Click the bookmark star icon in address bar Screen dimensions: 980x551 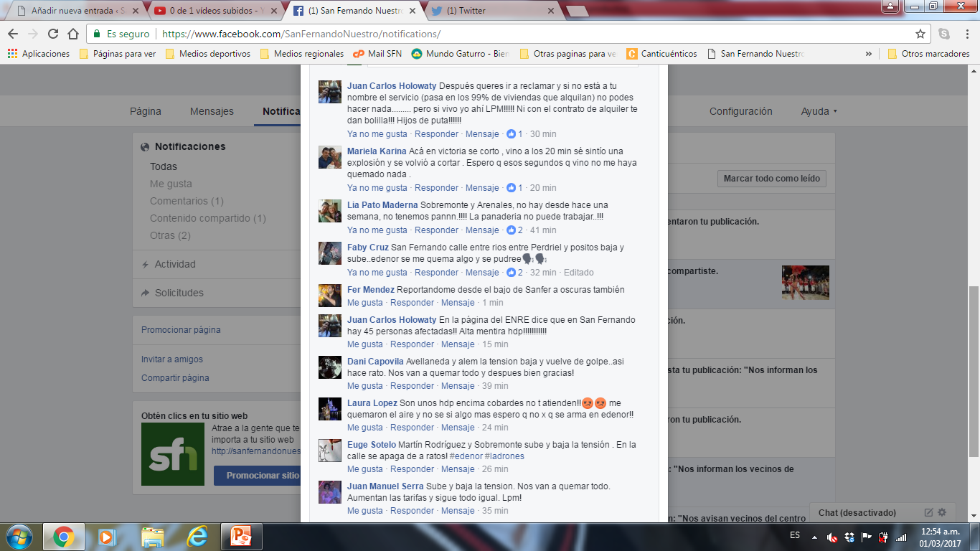pos(920,34)
